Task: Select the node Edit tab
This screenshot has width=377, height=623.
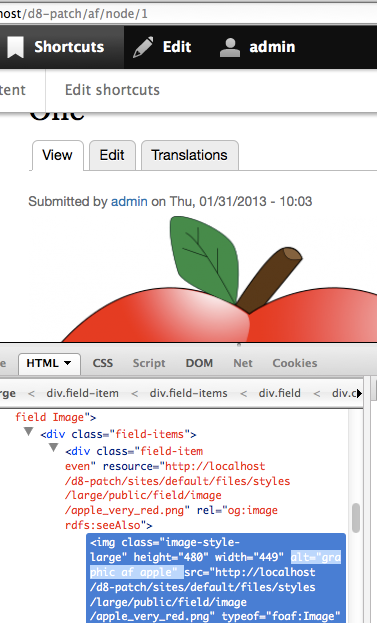Action: pos(112,155)
